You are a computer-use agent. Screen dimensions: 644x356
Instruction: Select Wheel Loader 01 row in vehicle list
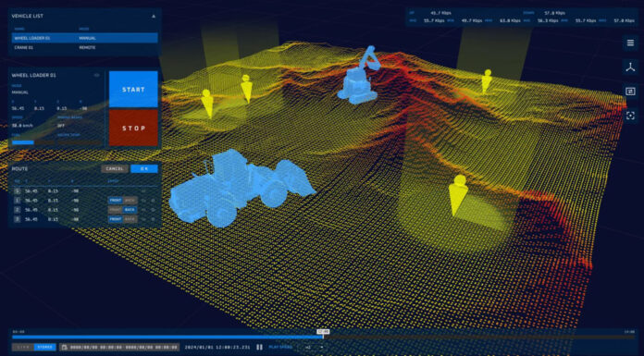tap(84, 38)
